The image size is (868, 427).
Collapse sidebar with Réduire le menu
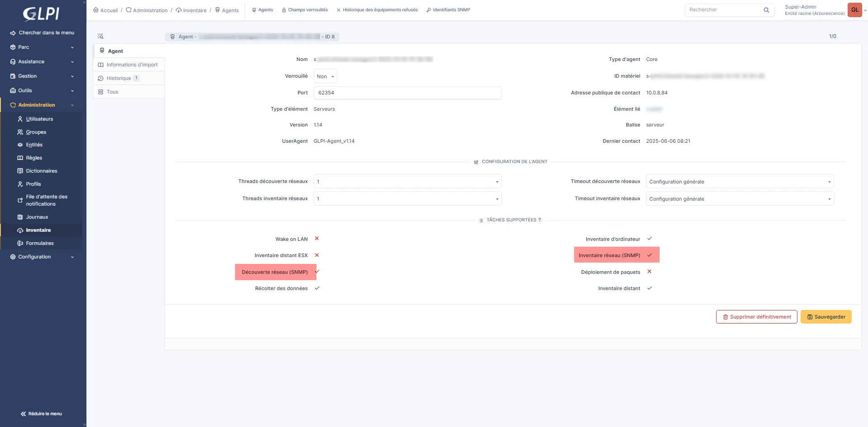click(41, 413)
